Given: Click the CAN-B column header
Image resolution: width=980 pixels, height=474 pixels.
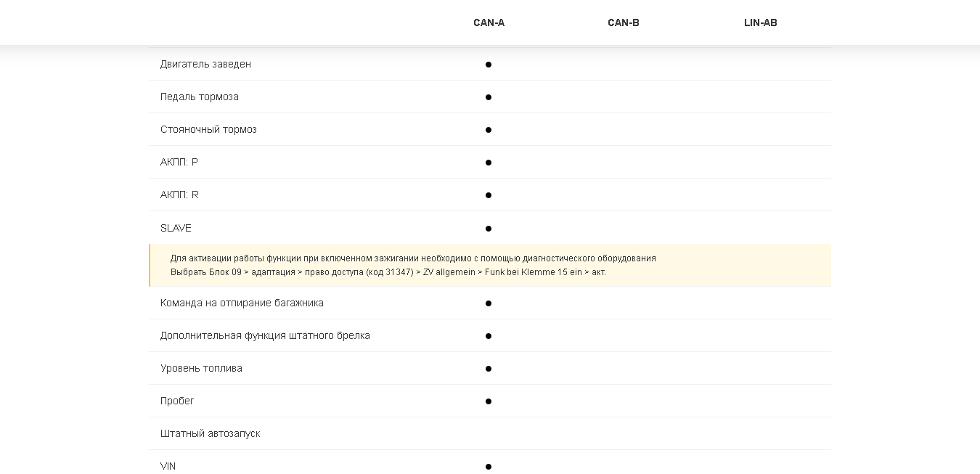Looking at the screenshot, I should pos(623,23).
